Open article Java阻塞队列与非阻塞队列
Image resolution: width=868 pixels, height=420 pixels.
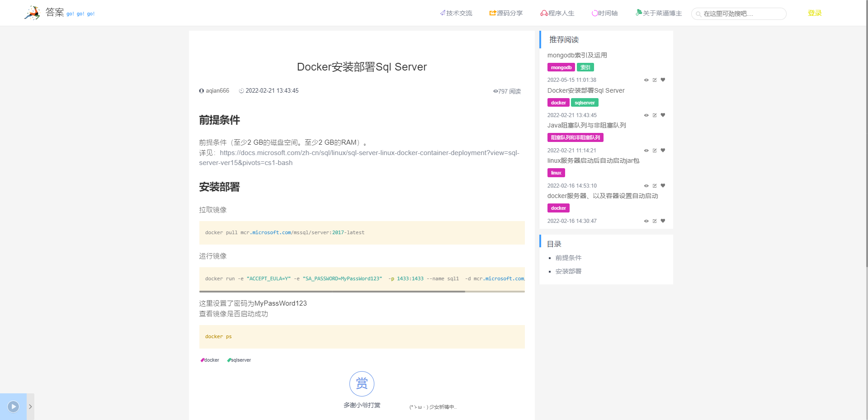[586, 125]
